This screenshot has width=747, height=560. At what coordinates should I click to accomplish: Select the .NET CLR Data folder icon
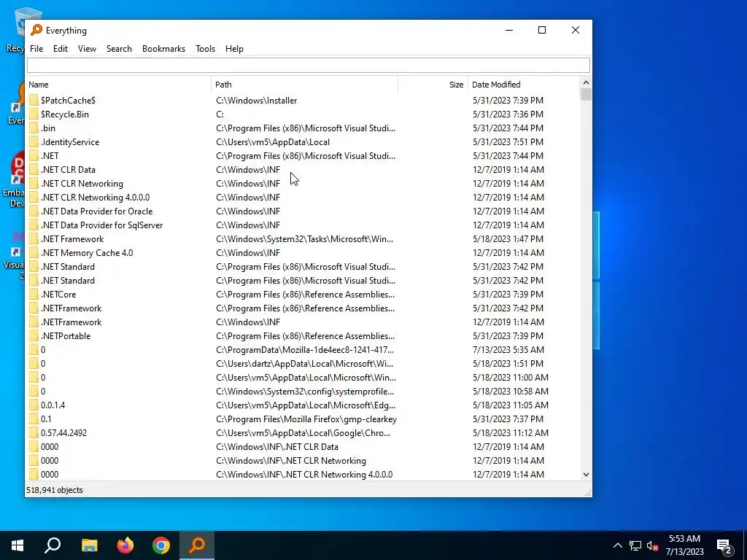pos(34,169)
